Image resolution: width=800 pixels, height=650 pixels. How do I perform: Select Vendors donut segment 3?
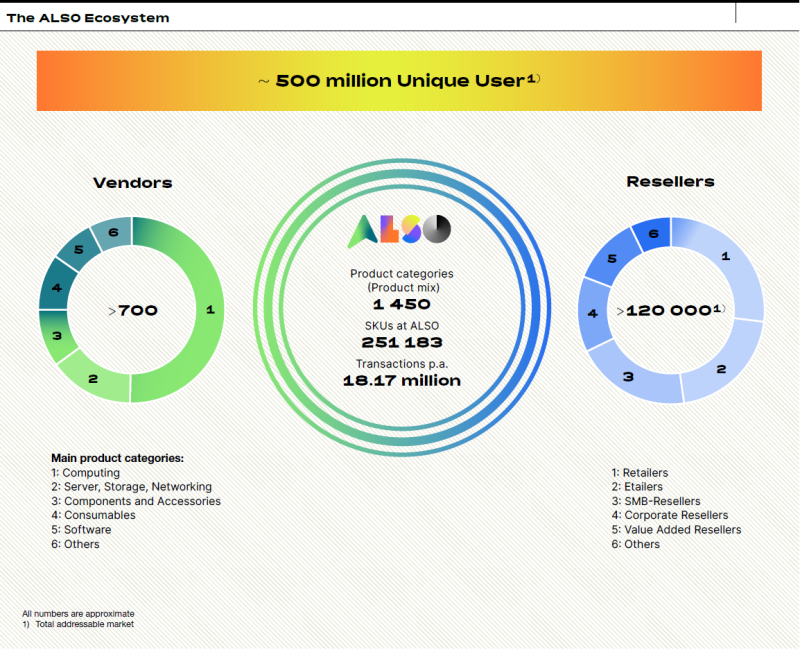point(57,336)
